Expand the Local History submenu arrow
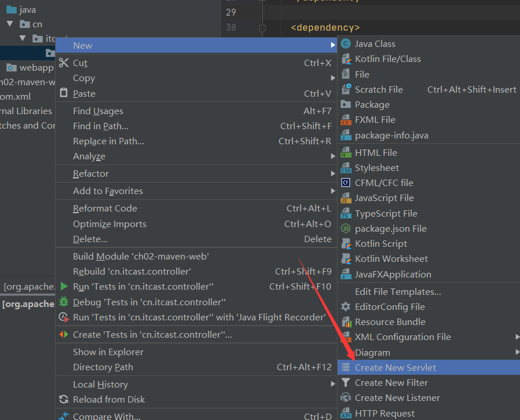The height and width of the screenshot is (420, 520). (332, 384)
